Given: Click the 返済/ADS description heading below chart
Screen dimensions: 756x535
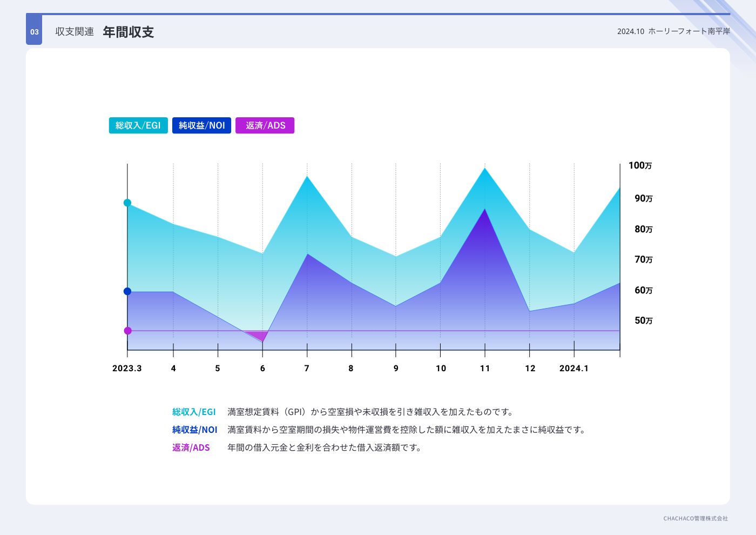Looking at the screenshot, I should [191, 448].
